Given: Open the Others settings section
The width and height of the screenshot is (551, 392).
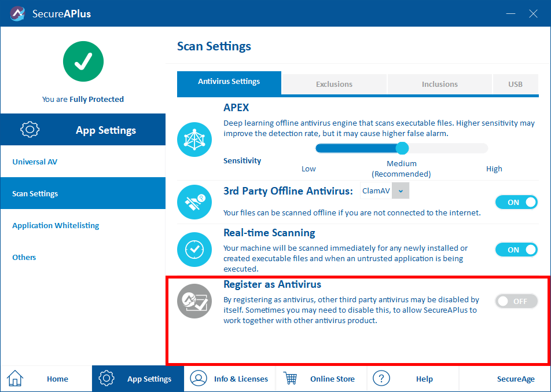Looking at the screenshot, I should 24,257.
